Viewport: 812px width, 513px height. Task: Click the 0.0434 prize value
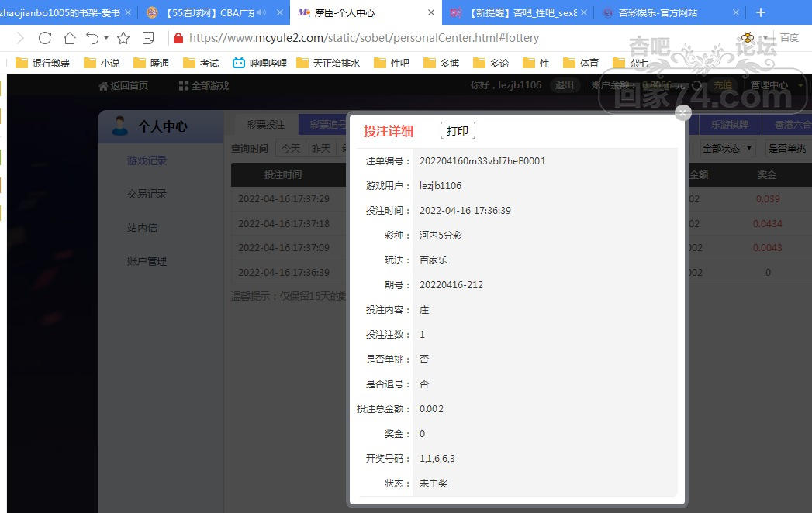(x=768, y=224)
